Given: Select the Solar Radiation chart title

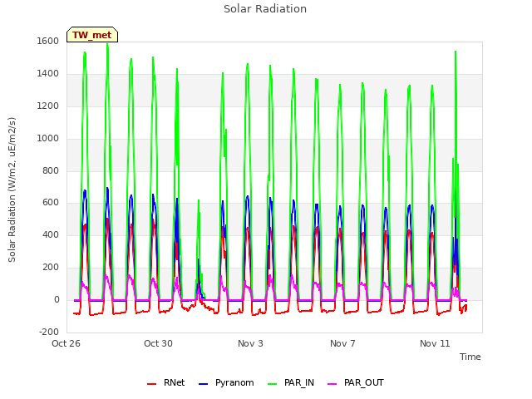Looking at the screenshot, I should point(265,9).
